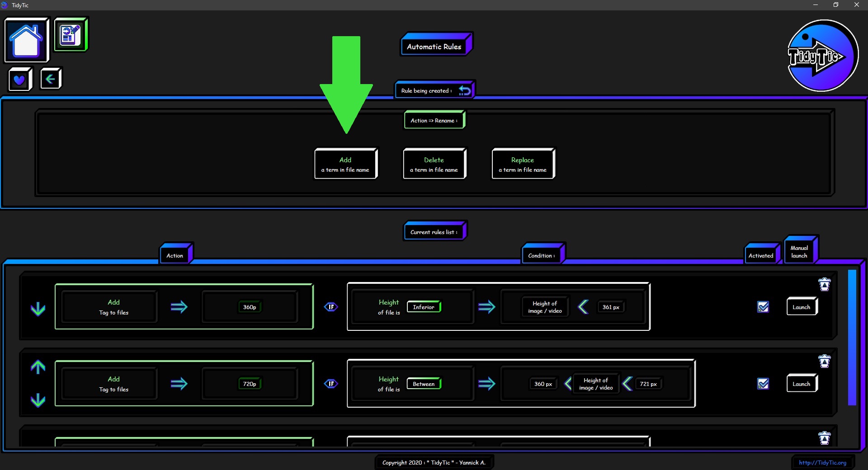This screenshot has width=868, height=470.
Task: Click the undo arrow beside Rule being created
Action: tap(464, 90)
